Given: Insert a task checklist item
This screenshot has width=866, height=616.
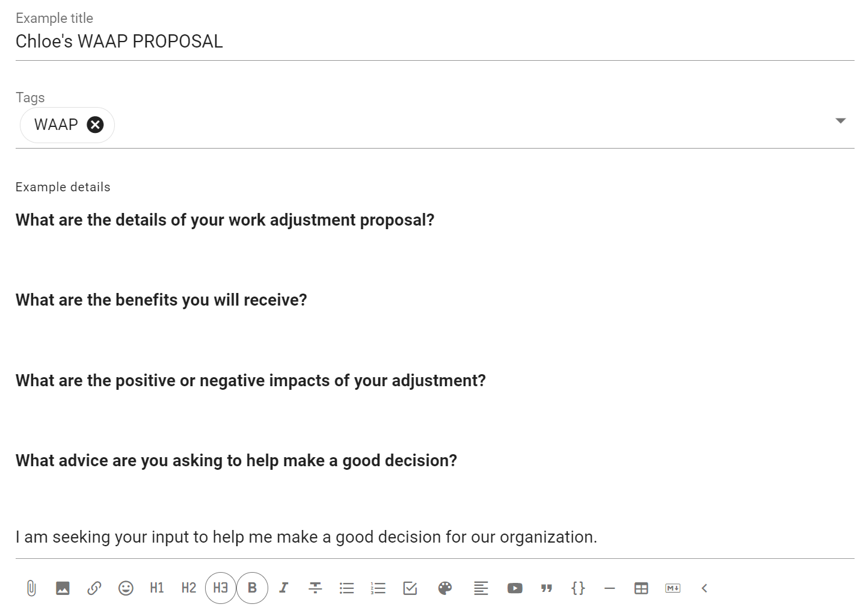Looking at the screenshot, I should (x=410, y=588).
